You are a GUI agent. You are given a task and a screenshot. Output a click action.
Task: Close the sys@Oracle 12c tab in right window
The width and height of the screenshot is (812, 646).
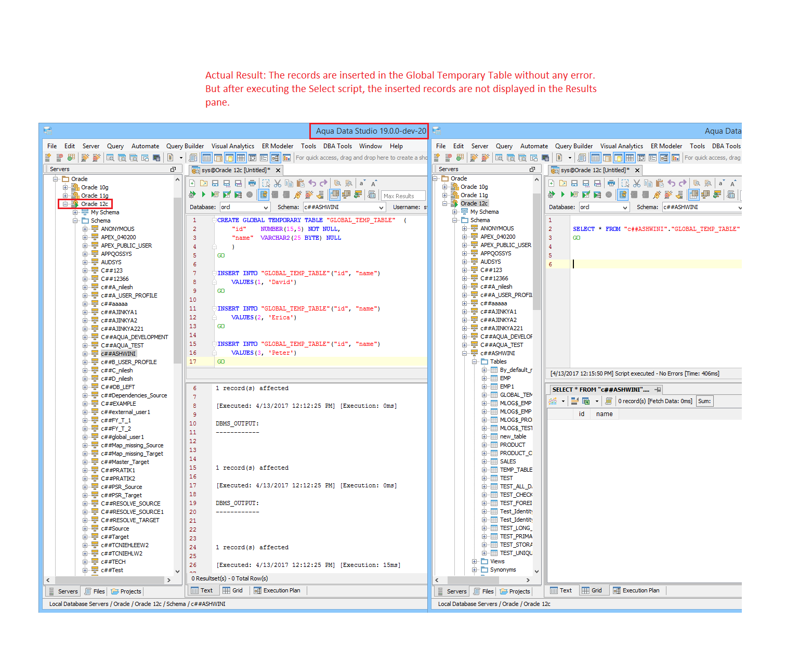pyautogui.click(x=637, y=170)
